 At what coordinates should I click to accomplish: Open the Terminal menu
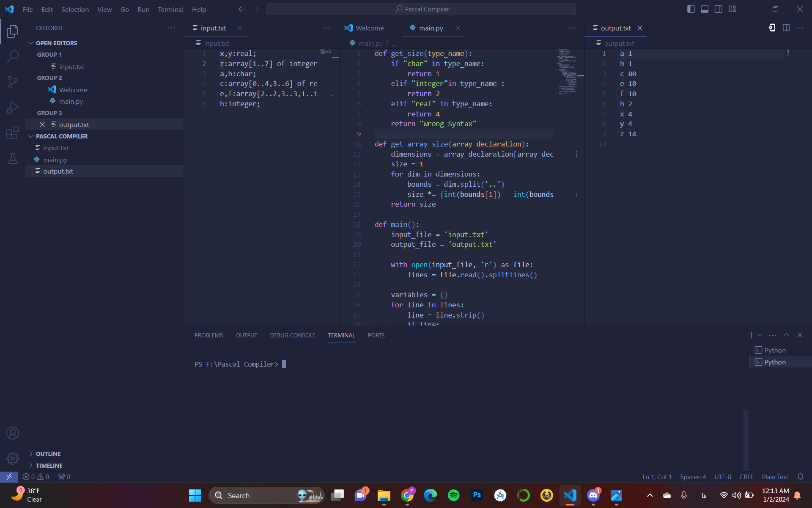point(170,9)
